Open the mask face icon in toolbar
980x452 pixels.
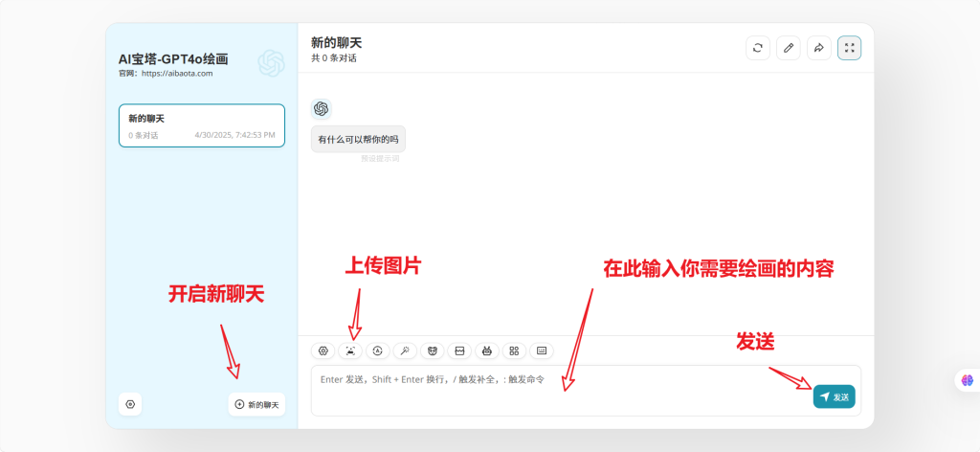tap(433, 350)
